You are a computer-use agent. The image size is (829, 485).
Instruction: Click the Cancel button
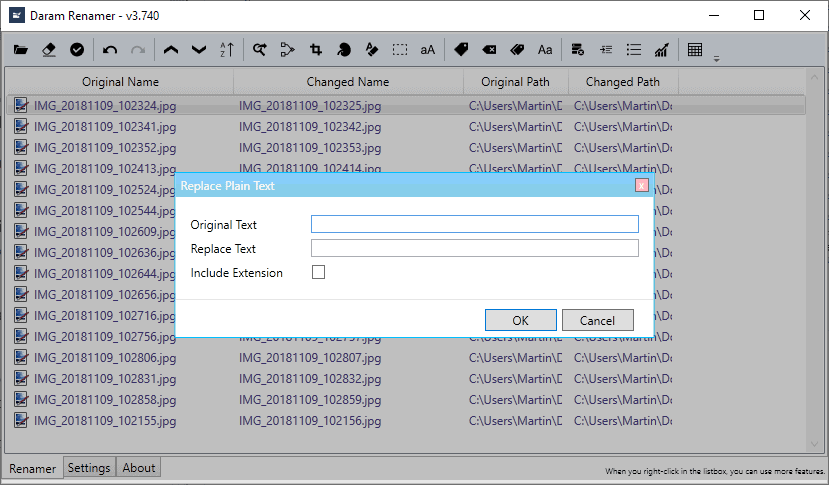tap(597, 320)
